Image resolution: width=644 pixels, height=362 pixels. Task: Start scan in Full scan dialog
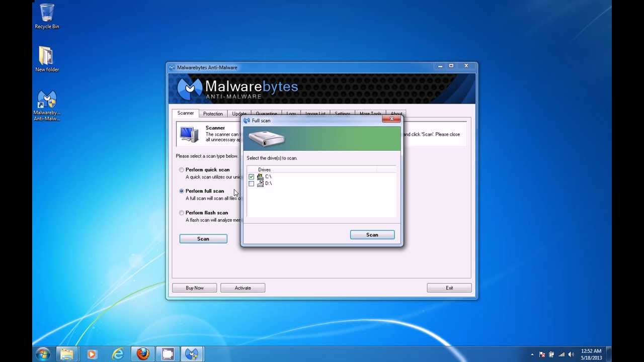pos(372,235)
